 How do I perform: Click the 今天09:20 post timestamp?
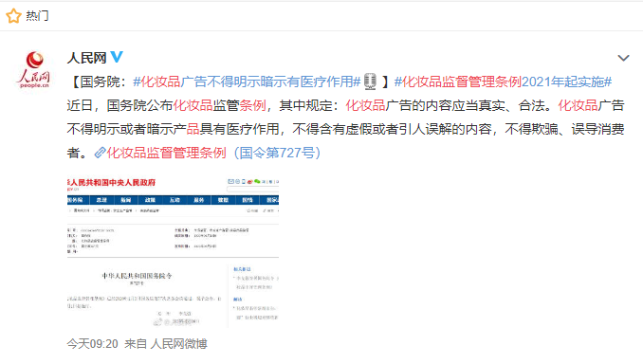(92, 343)
